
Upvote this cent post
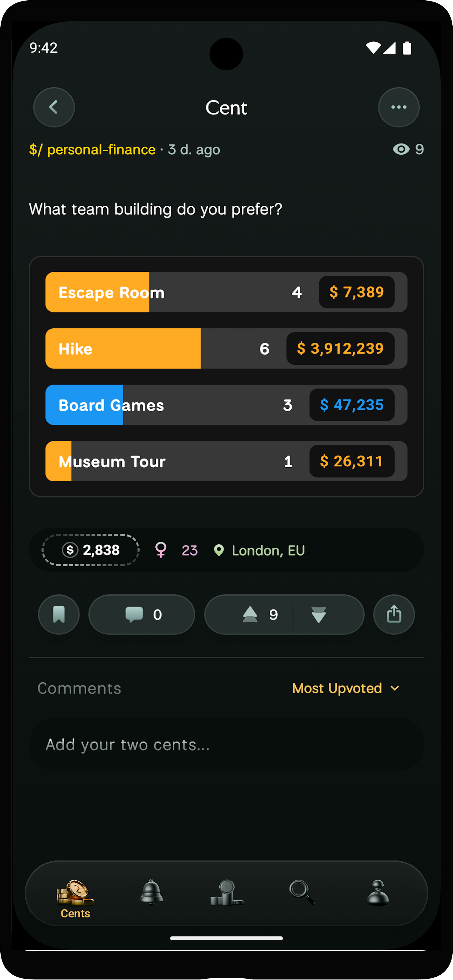coord(250,615)
